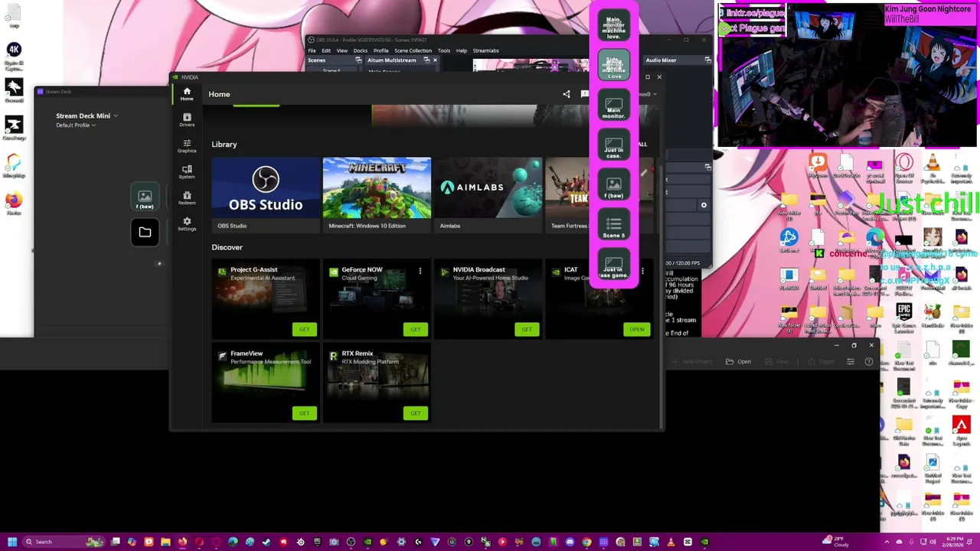Open three-dot menu on GeForce NOW card
The image size is (980, 551).
tap(420, 271)
